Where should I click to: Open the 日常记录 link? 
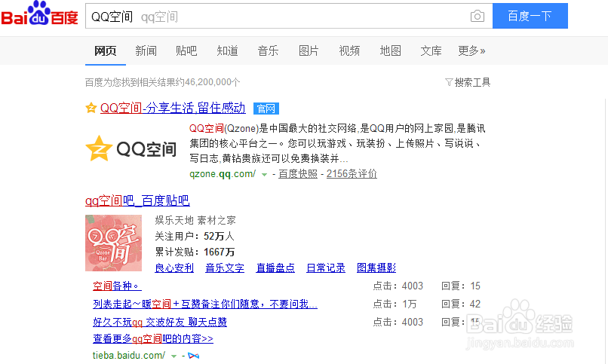(x=326, y=268)
